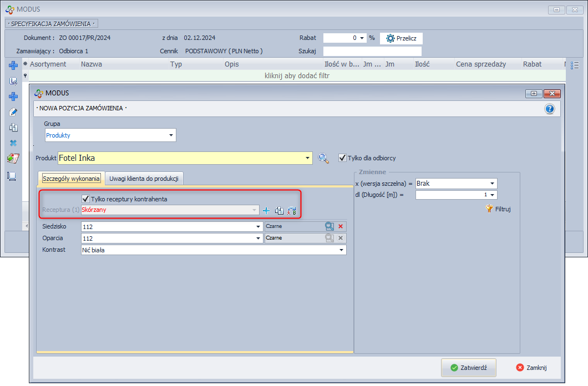Screen dimensions: 588x386
Task: Click the copy recipe icon
Action: [x=279, y=211]
